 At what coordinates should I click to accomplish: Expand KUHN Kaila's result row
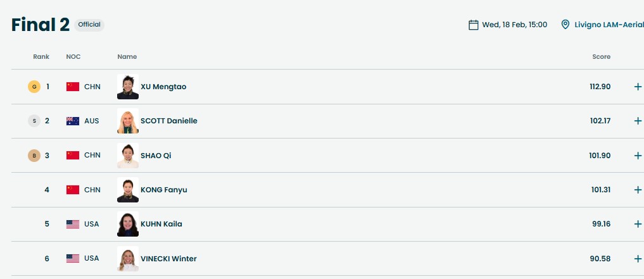tap(637, 224)
